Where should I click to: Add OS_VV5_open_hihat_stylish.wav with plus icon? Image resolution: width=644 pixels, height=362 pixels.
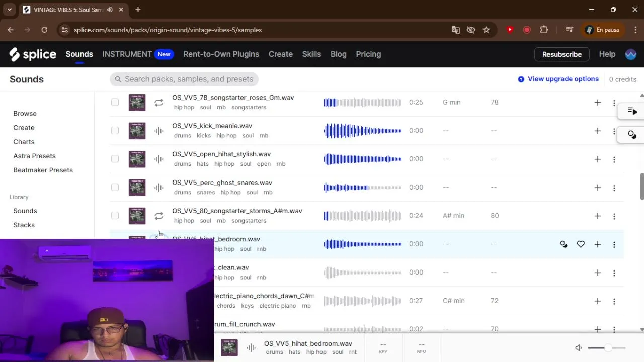click(x=598, y=159)
